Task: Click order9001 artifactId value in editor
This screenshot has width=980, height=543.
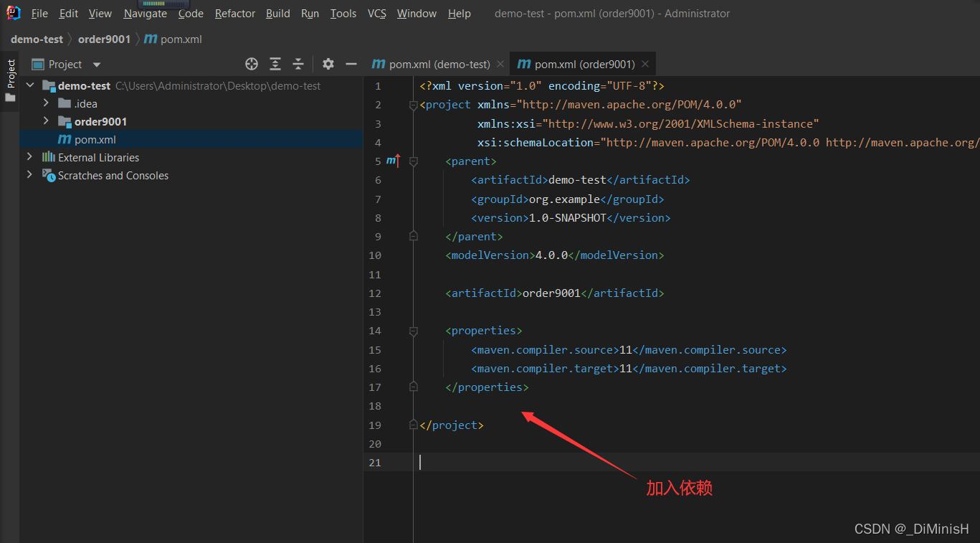Action: pyautogui.click(x=551, y=293)
